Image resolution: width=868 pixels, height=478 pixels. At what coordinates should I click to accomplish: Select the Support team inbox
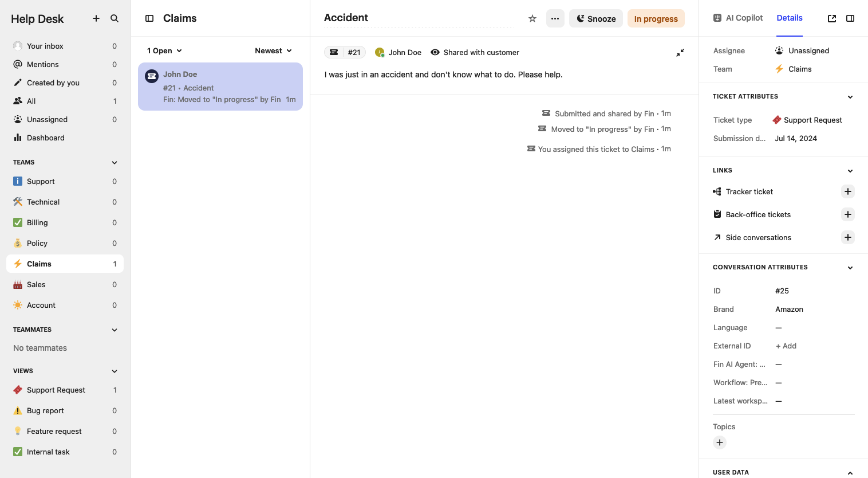[x=65, y=181]
